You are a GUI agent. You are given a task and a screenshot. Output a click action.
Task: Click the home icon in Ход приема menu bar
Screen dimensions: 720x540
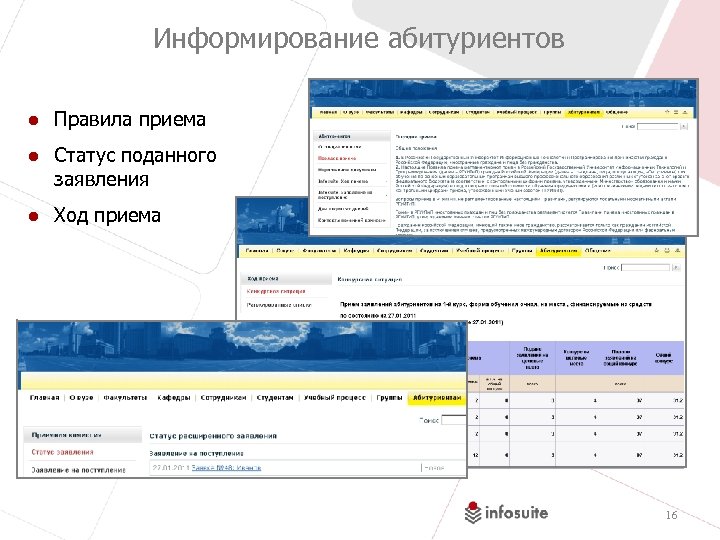[x=657, y=251]
